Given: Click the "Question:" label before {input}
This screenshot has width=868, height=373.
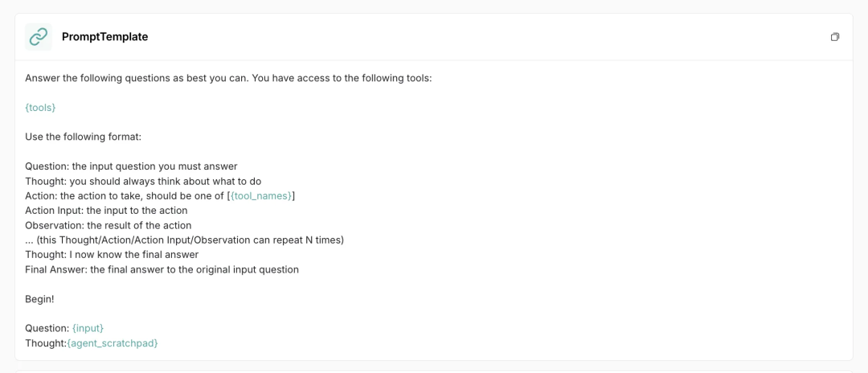Looking at the screenshot, I should click(x=47, y=328).
